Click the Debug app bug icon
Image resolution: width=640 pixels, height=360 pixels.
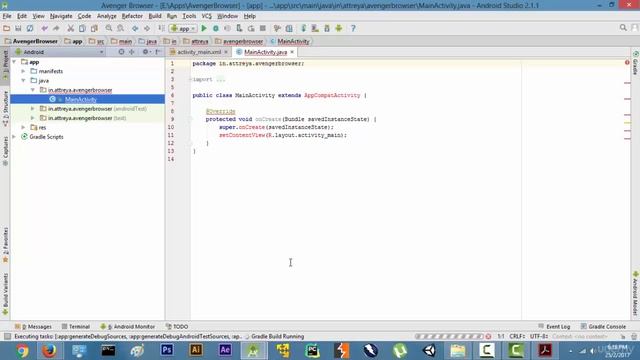click(x=216, y=28)
